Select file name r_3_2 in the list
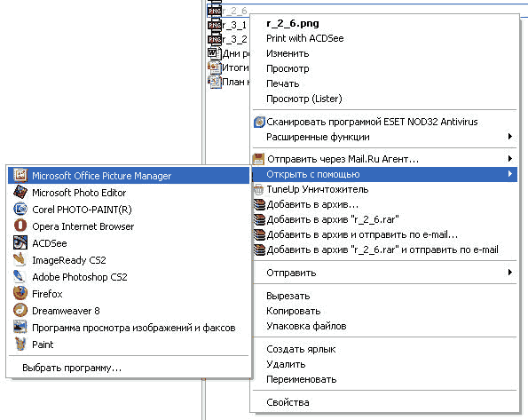The image size is (528, 420). click(234, 39)
